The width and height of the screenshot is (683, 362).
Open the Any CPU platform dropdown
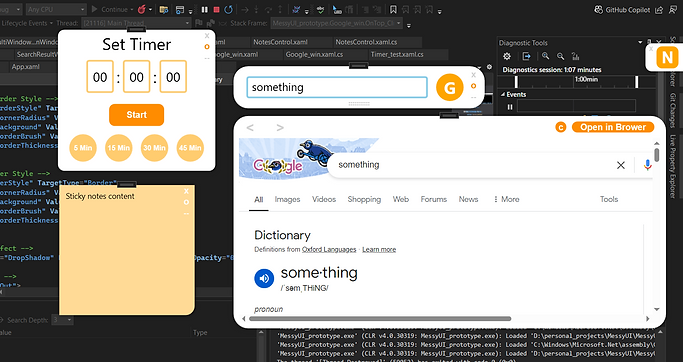pos(56,9)
